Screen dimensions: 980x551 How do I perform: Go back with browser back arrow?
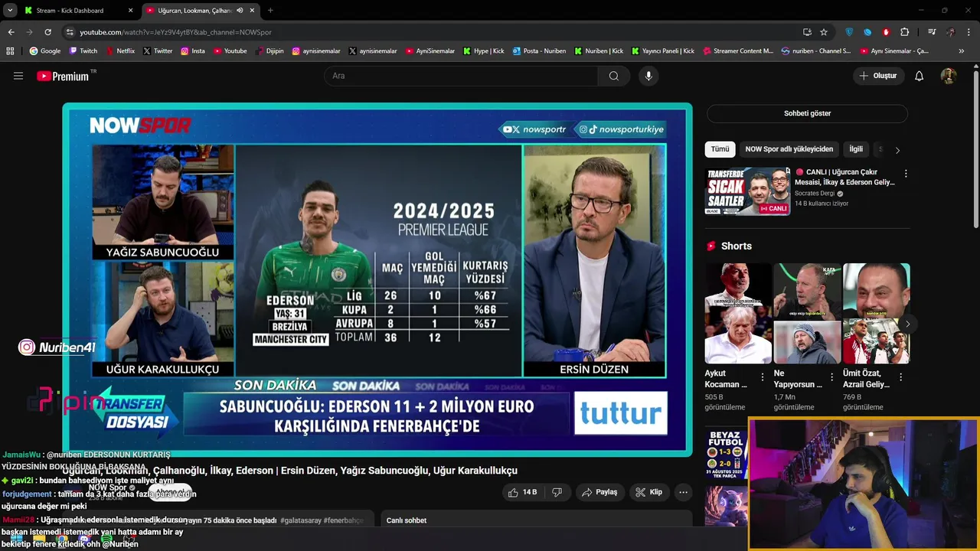pos(11,32)
